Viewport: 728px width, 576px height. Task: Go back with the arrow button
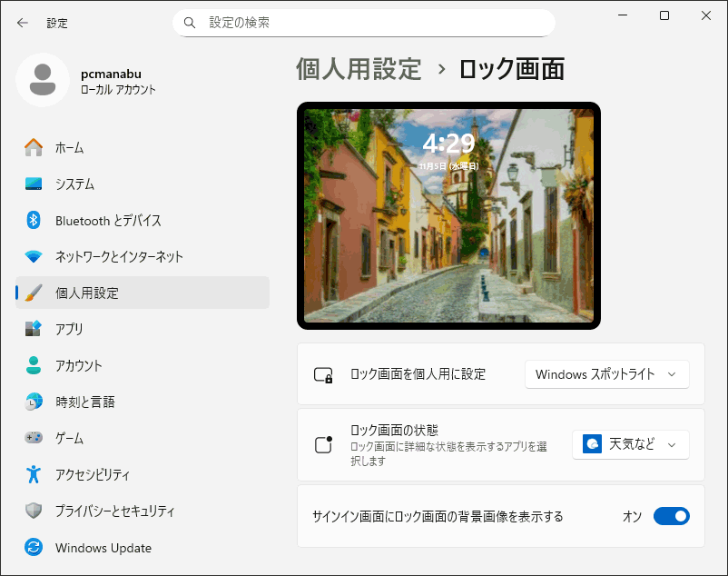tap(23, 23)
